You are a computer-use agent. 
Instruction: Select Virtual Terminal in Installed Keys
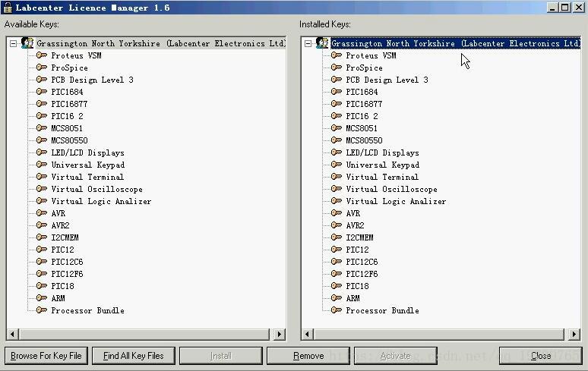tap(382, 177)
